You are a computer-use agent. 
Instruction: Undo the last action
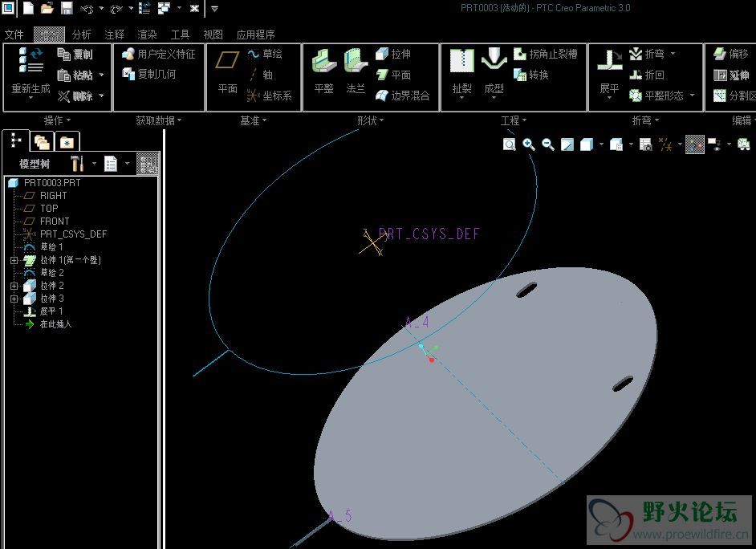(x=87, y=8)
